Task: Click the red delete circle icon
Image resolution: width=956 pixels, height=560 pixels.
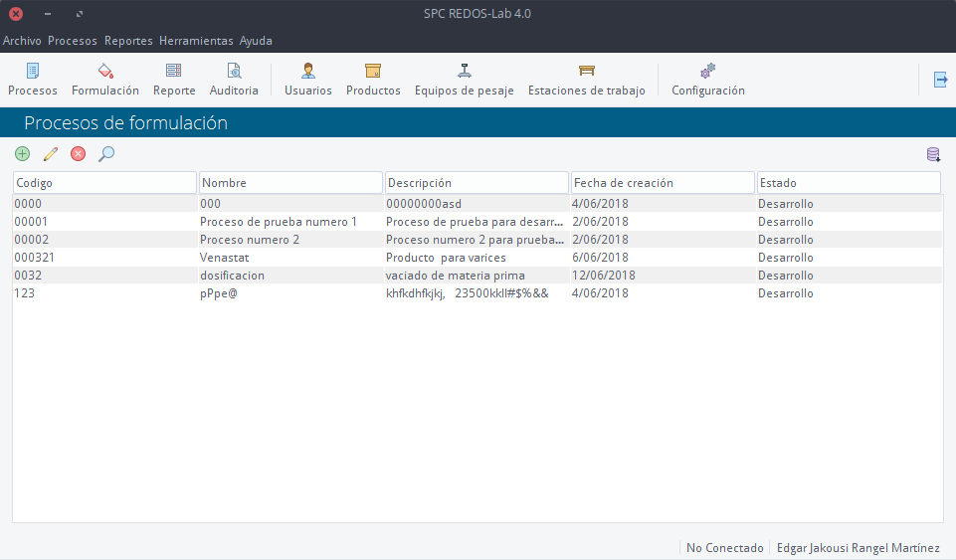Action: [78, 153]
